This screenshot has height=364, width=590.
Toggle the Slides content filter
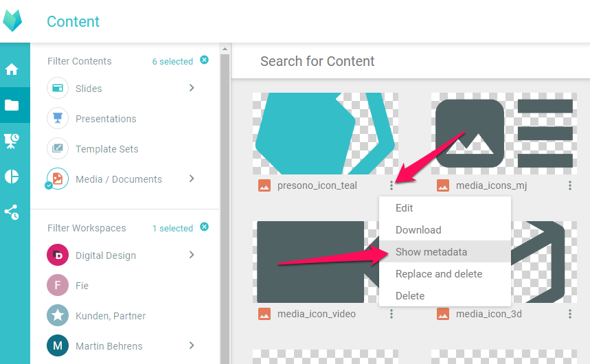pos(58,89)
